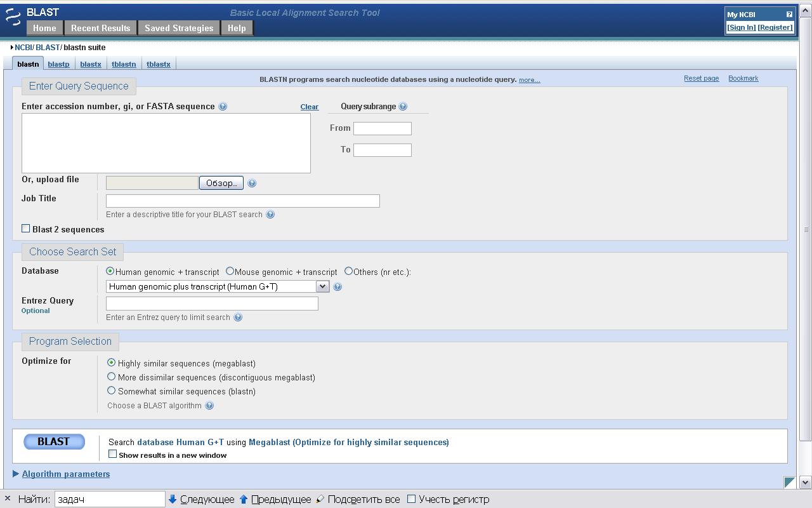Click into the FASTA sequence text area
Image resolution: width=812 pixels, height=508 pixels.
click(166, 143)
